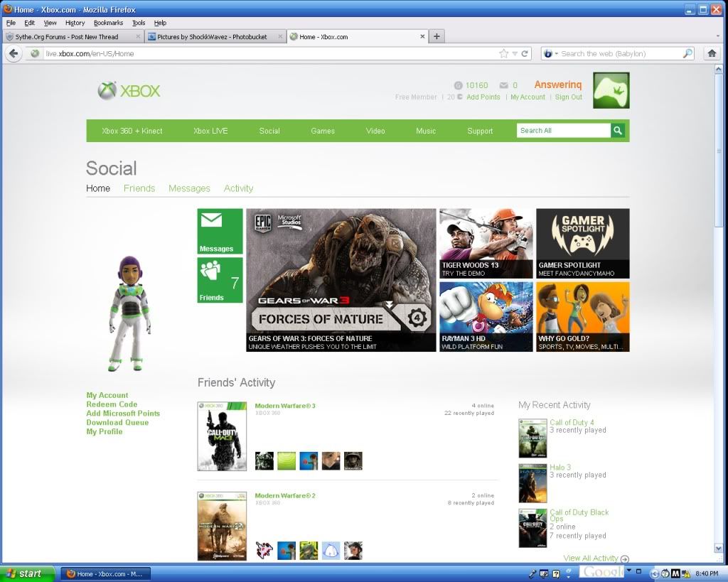This screenshot has height=582, width=728.
Task: Open the Tools menu
Action: click(139, 23)
